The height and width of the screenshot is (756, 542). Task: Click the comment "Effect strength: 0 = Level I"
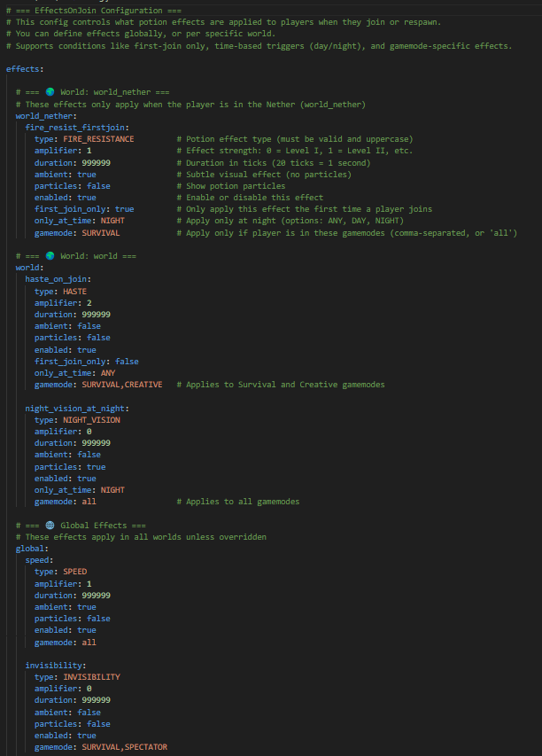pos(295,151)
